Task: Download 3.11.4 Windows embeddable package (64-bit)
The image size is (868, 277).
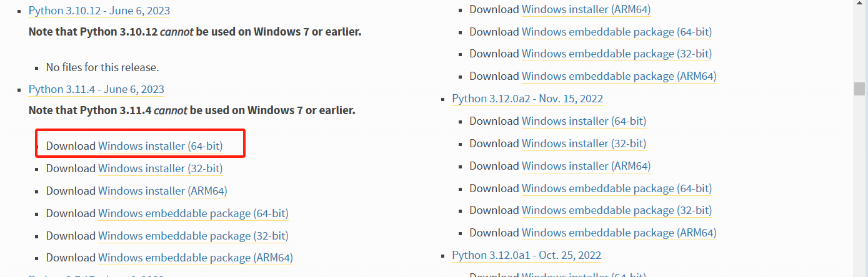Action: click(193, 213)
